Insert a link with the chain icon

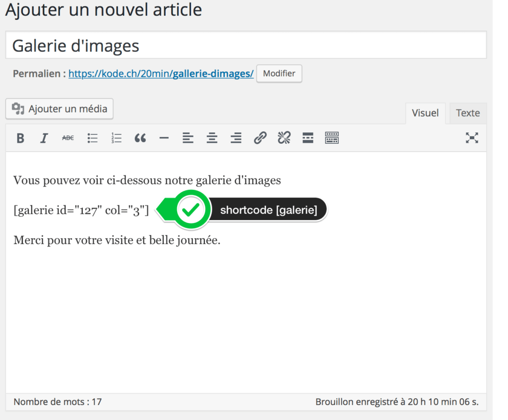(259, 138)
